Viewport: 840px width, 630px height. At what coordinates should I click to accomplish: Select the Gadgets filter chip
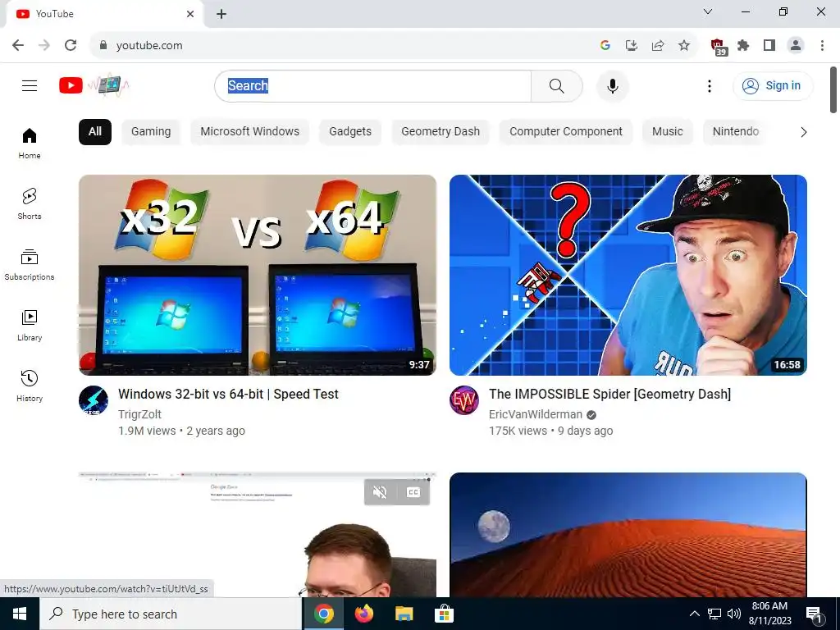[x=350, y=132]
